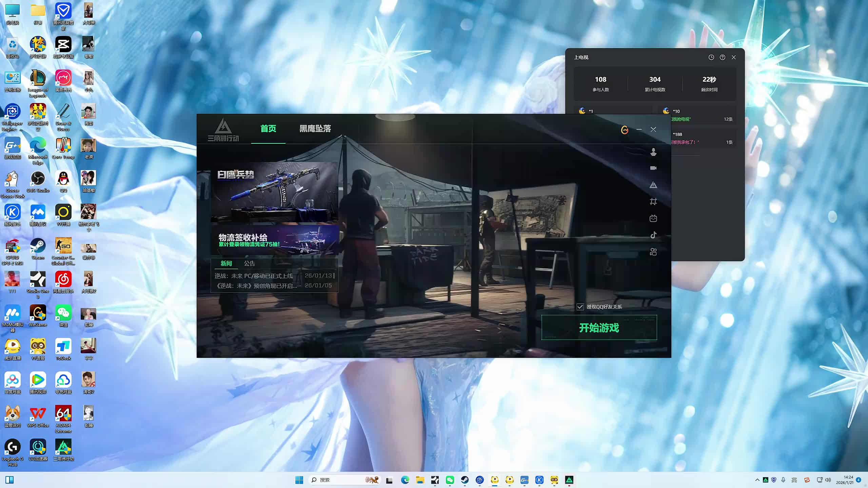The height and width of the screenshot is (488, 868).
Task: Click the WeGame logo in launcher header
Action: click(x=625, y=130)
